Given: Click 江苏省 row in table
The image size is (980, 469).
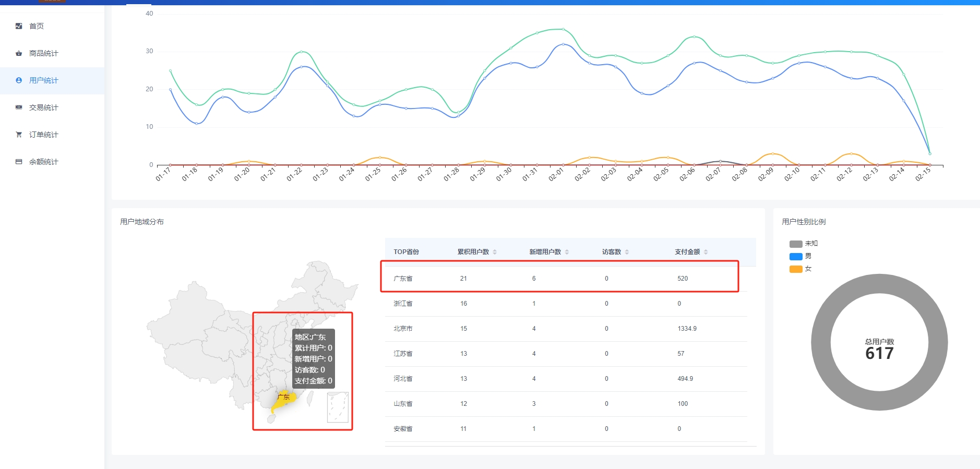Looking at the screenshot, I should pos(566,354).
